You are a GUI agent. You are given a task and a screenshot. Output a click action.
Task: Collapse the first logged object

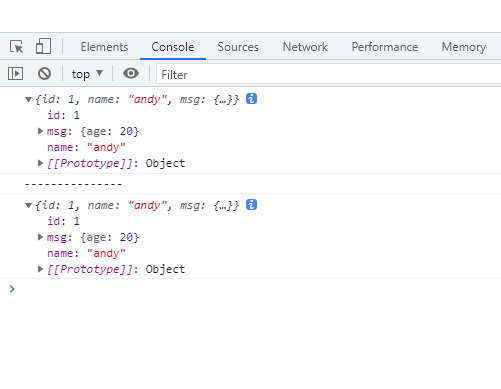click(28, 99)
